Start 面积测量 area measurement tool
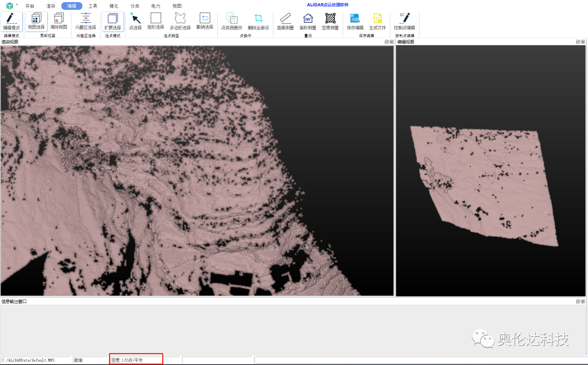 (x=308, y=21)
